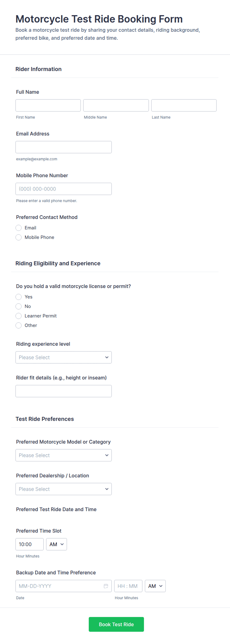Focus the Mobile Phone Number field
The image size is (230, 644).
coord(63,189)
